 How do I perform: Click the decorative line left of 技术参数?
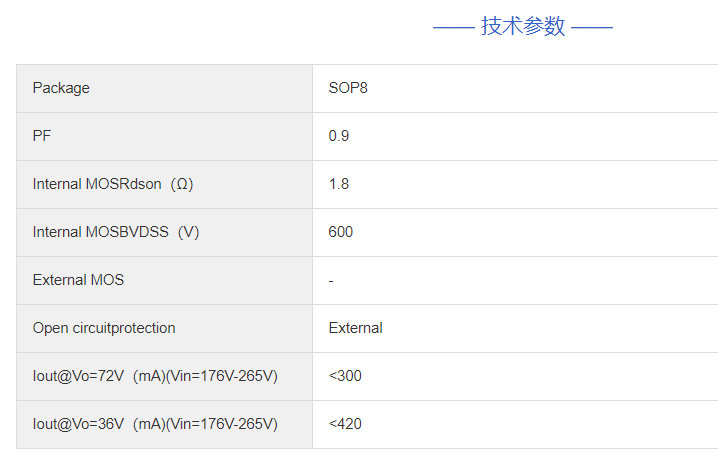coord(453,28)
